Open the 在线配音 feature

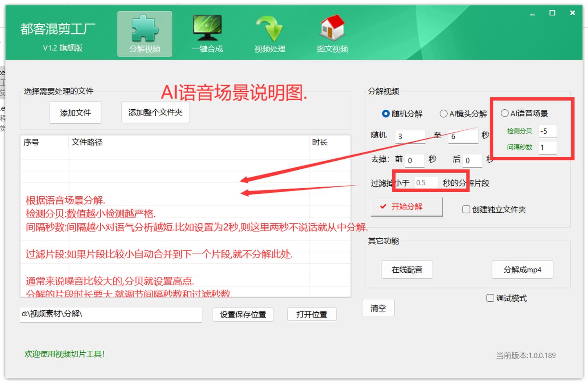(x=407, y=270)
